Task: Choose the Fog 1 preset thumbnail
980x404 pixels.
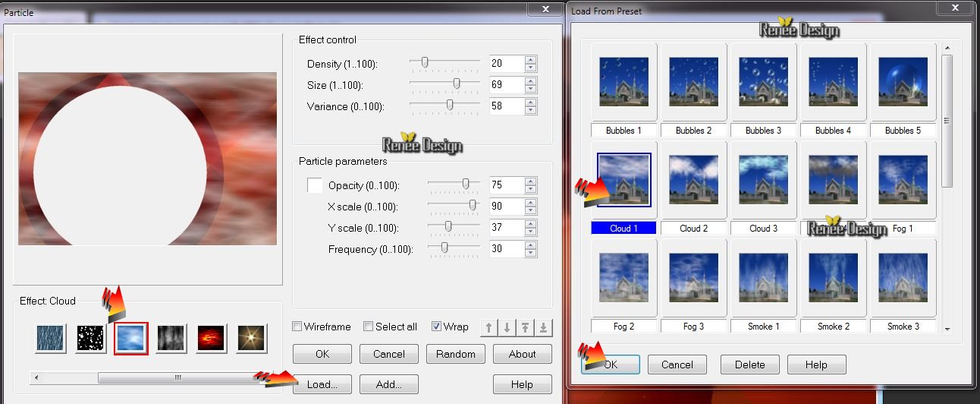Action: click(903, 180)
